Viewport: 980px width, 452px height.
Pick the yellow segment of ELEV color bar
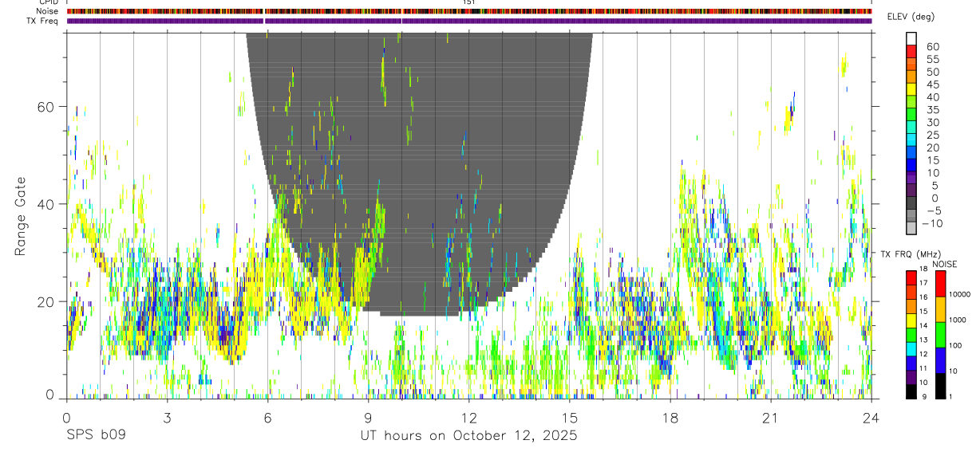click(x=911, y=89)
